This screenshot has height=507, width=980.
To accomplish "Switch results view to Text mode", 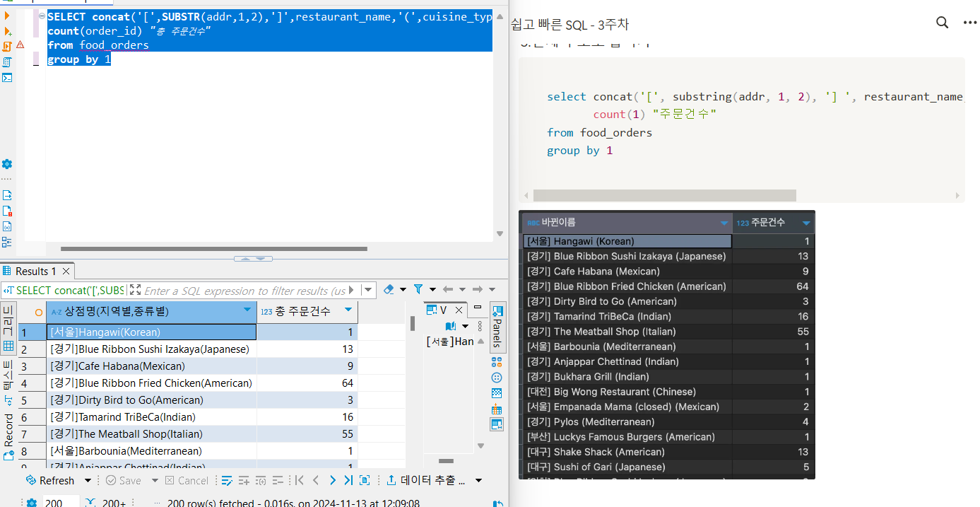I will tap(8, 383).
